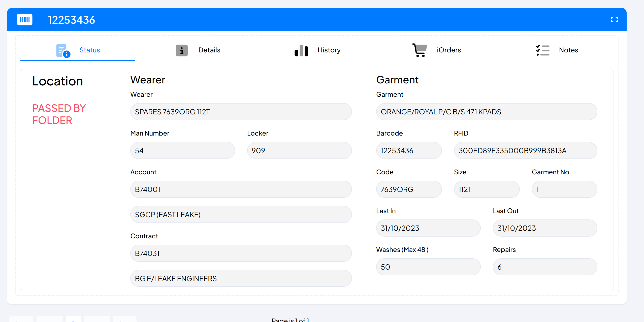Click the barcode icon in blue header
644x322 pixels.
coord(25,20)
